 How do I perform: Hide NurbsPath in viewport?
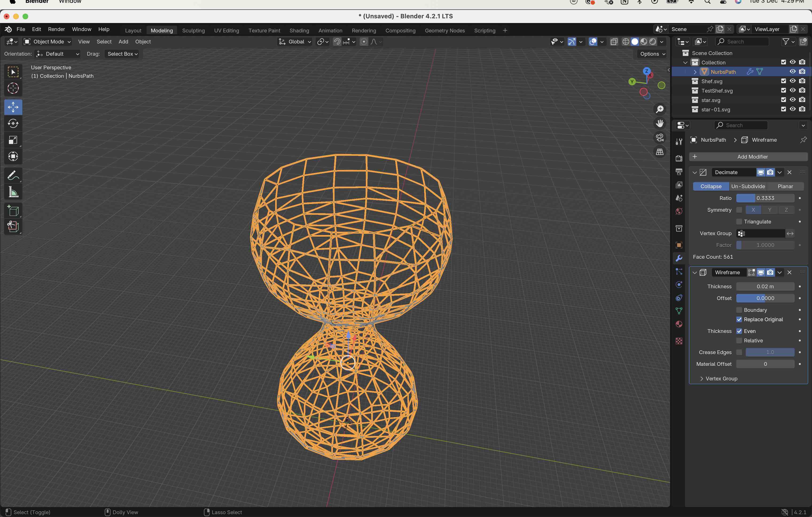coord(792,71)
